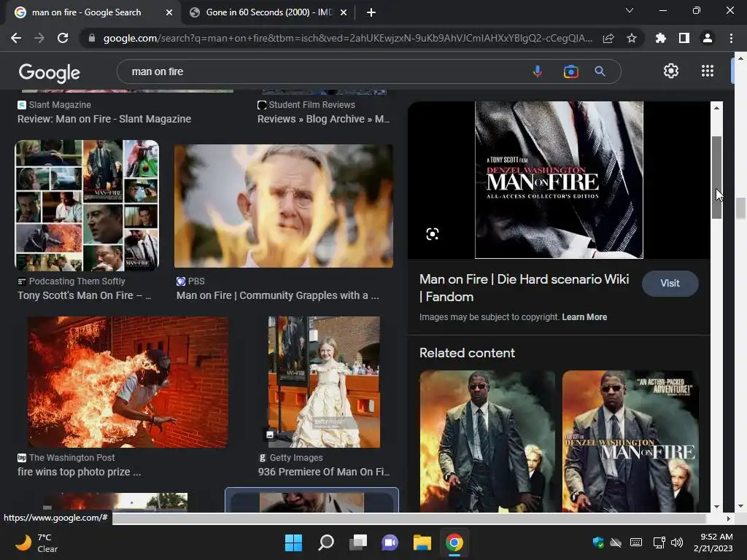This screenshot has width=747, height=560.
Task: Open the large Man on Fire collector's edition preview
Action: click(559, 179)
